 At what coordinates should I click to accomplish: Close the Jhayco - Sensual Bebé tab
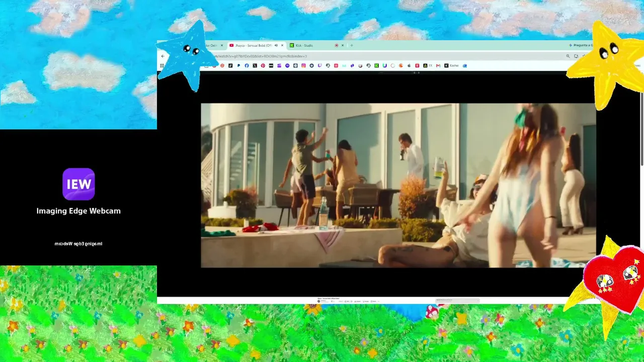point(283,45)
